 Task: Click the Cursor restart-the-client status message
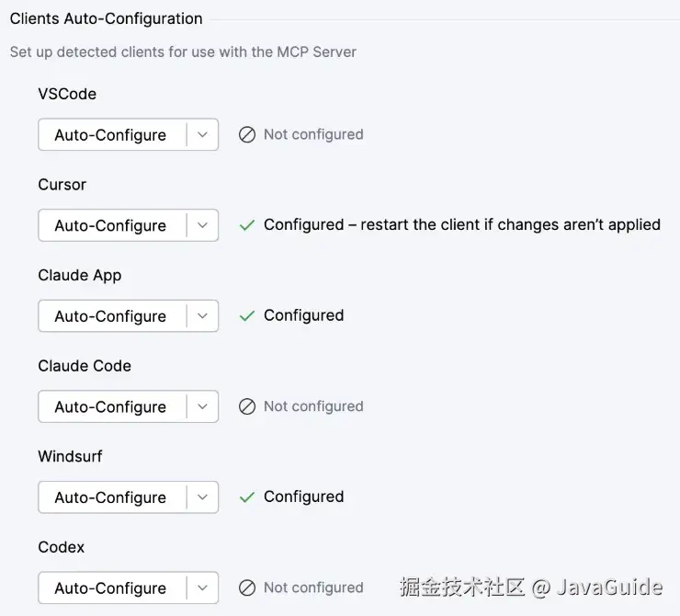pyautogui.click(x=461, y=224)
